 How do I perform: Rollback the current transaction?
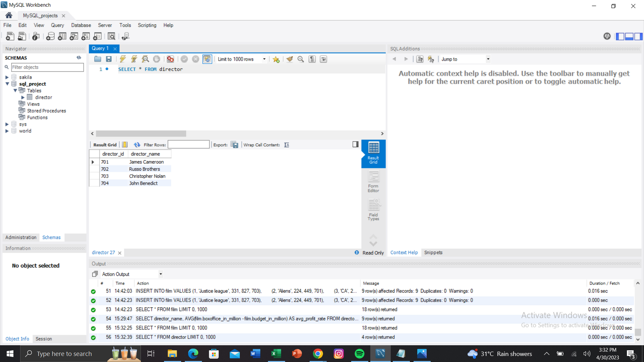[195, 59]
